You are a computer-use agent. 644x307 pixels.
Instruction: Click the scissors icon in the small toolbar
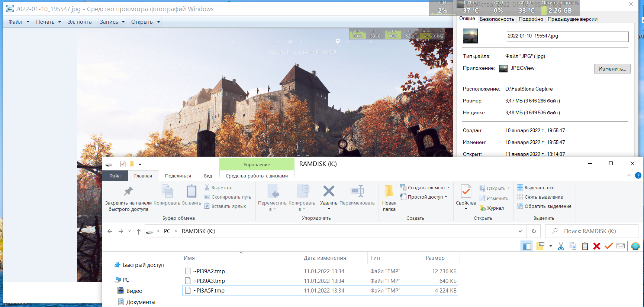point(561,246)
